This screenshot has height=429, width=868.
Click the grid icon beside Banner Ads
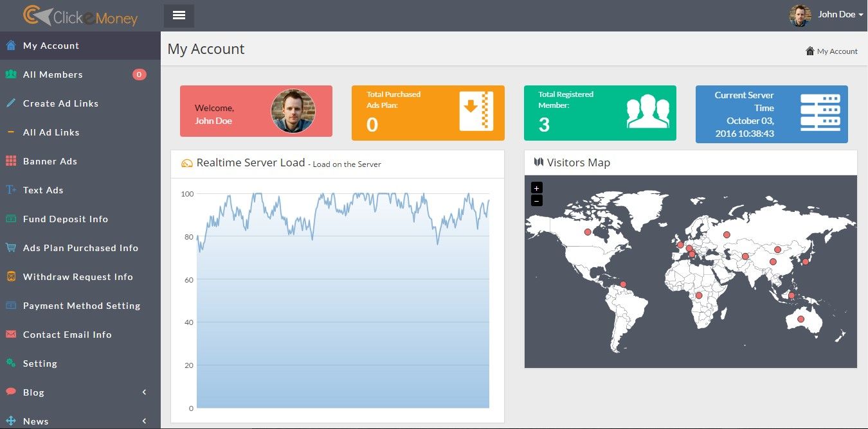point(11,161)
